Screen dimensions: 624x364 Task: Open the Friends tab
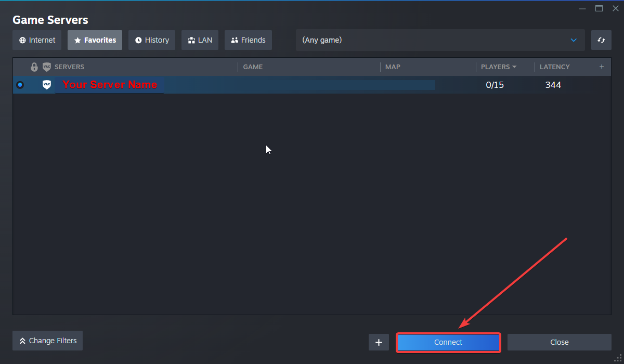point(248,40)
